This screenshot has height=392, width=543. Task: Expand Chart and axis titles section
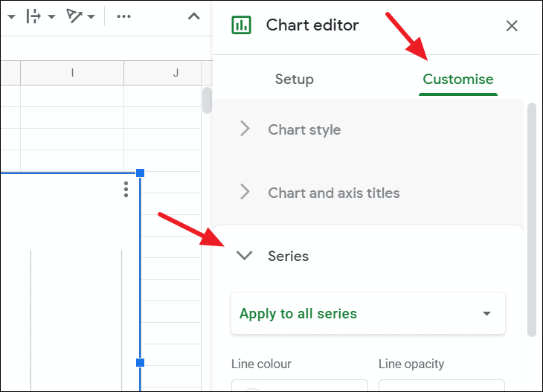pyautogui.click(x=367, y=193)
